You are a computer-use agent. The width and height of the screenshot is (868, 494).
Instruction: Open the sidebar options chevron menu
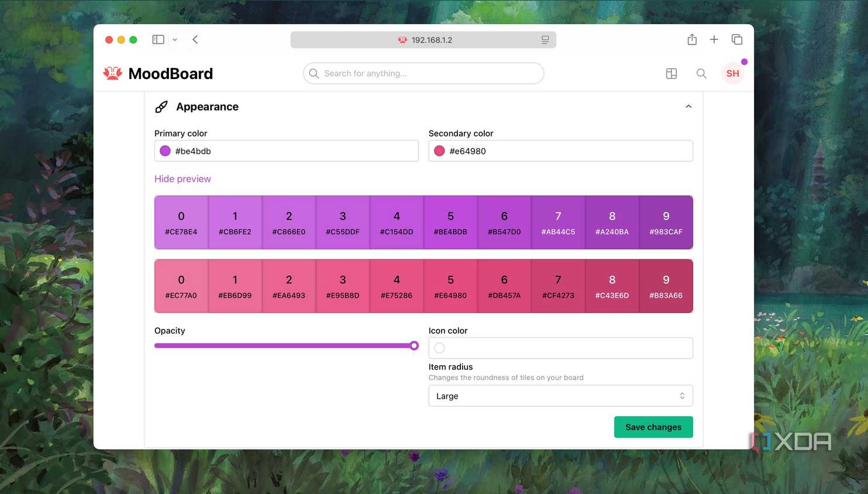(x=174, y=40)
